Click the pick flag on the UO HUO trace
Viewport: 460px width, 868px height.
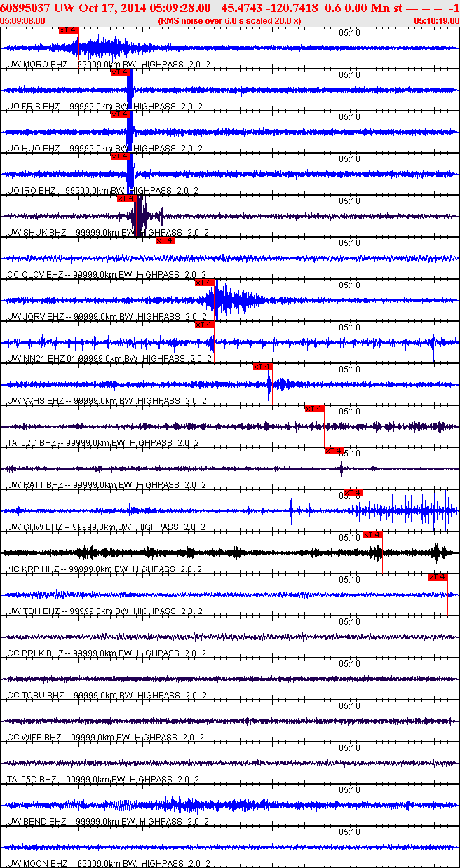(x=120, y=114)
